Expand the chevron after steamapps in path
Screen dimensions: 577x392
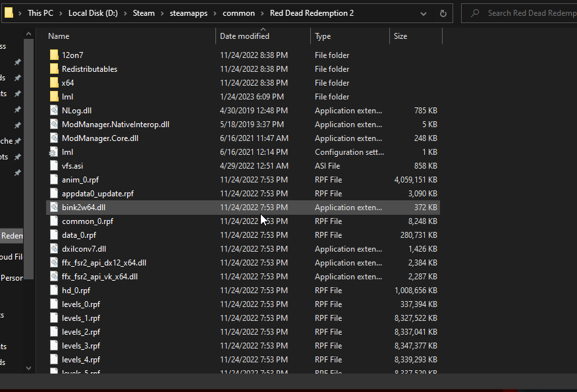[216, 13]
